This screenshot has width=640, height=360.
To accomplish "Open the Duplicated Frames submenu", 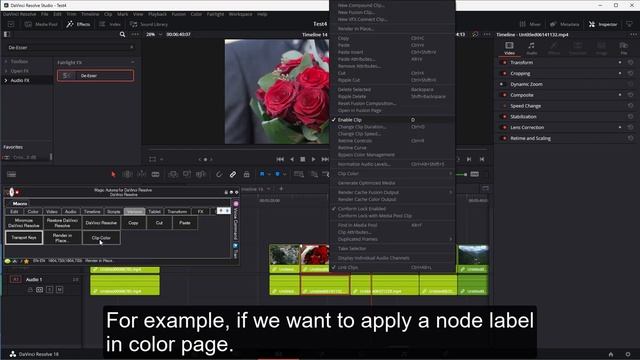I will (x=392, y=239).
